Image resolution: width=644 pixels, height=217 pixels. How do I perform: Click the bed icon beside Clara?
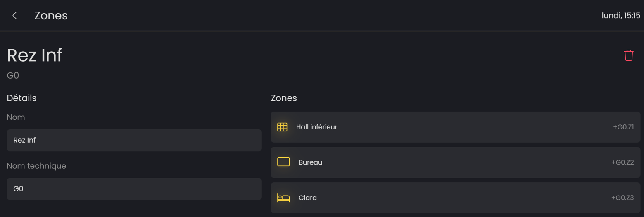click(283, 198)
